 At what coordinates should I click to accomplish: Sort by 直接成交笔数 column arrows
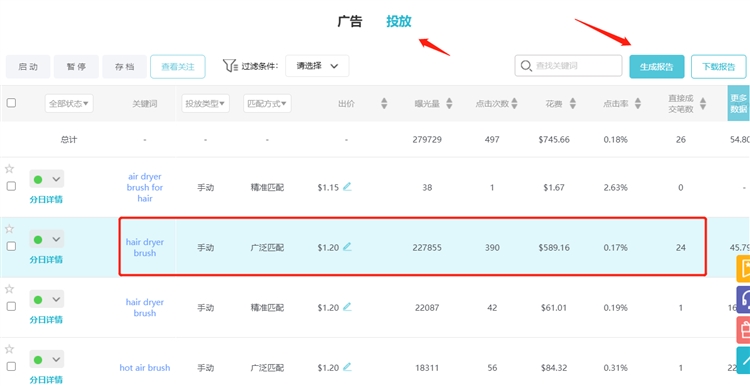coord(703,103)
